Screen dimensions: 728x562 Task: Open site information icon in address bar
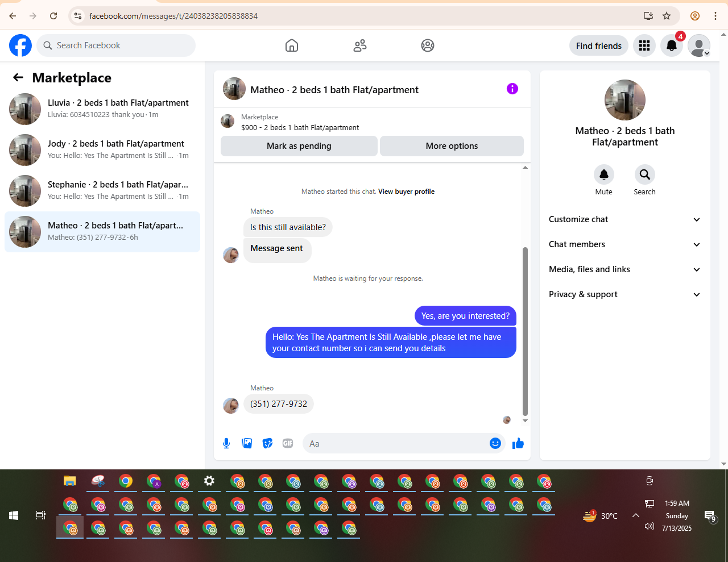[78, 16]
